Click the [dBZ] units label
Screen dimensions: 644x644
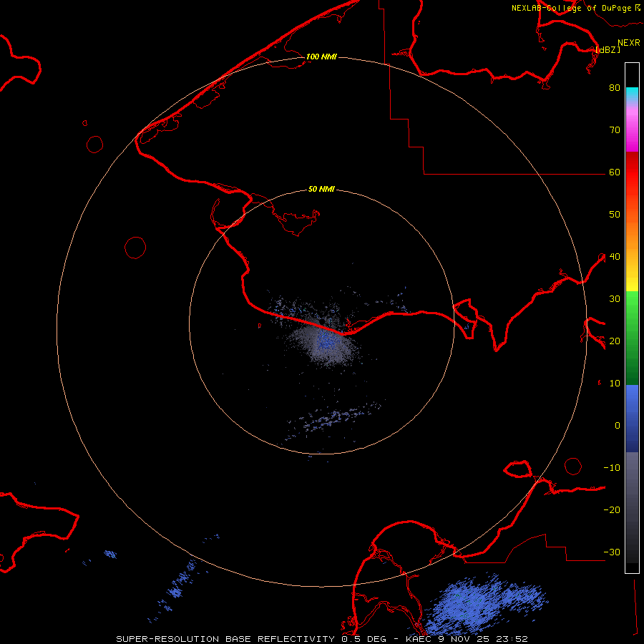point(608,49)
